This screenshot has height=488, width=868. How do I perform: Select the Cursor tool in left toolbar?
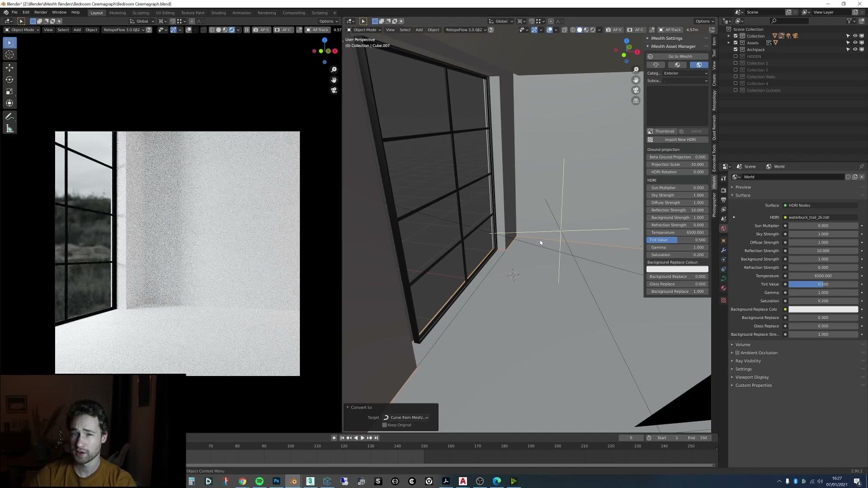pyautogui.click(x=9, y=55)
